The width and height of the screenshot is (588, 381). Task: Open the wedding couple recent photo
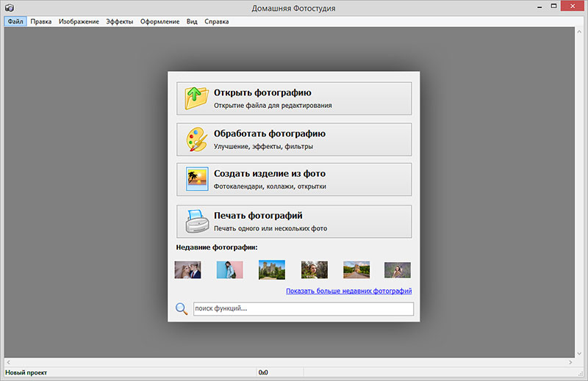pos(188,269)
